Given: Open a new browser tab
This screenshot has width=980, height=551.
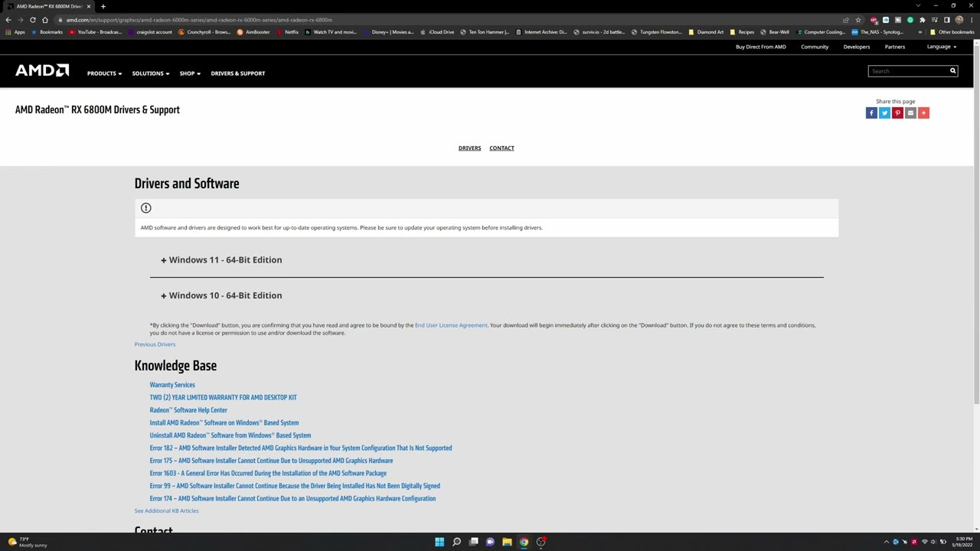Looking at the screenshot, I should click(x=103, y=6).
